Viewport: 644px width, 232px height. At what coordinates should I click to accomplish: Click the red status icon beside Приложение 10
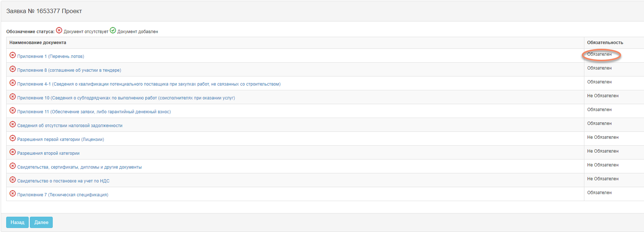(13, 97)
